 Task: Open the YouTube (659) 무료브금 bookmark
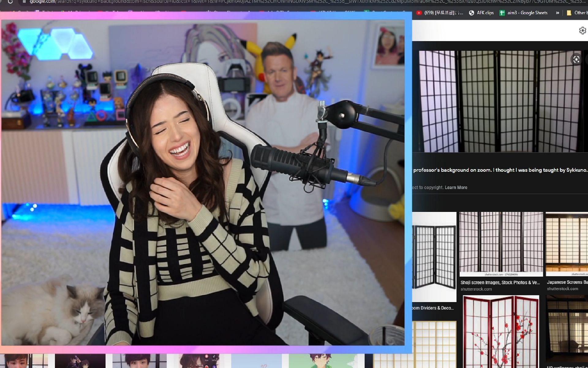click(x=440, y=13)
